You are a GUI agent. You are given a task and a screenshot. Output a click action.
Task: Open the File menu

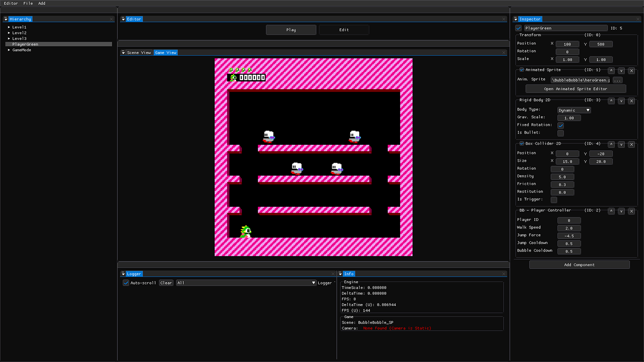[x=28, y=3]
